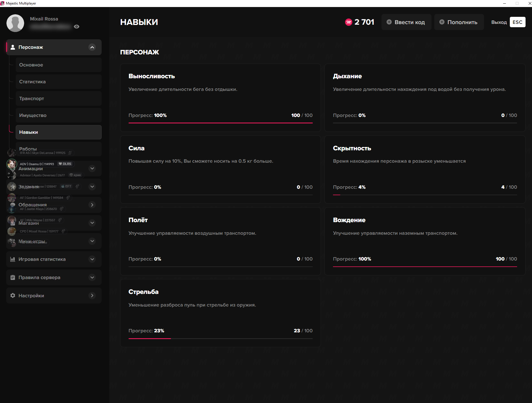Expand the Игровая статистика section chevron

(x=92, y=259)
